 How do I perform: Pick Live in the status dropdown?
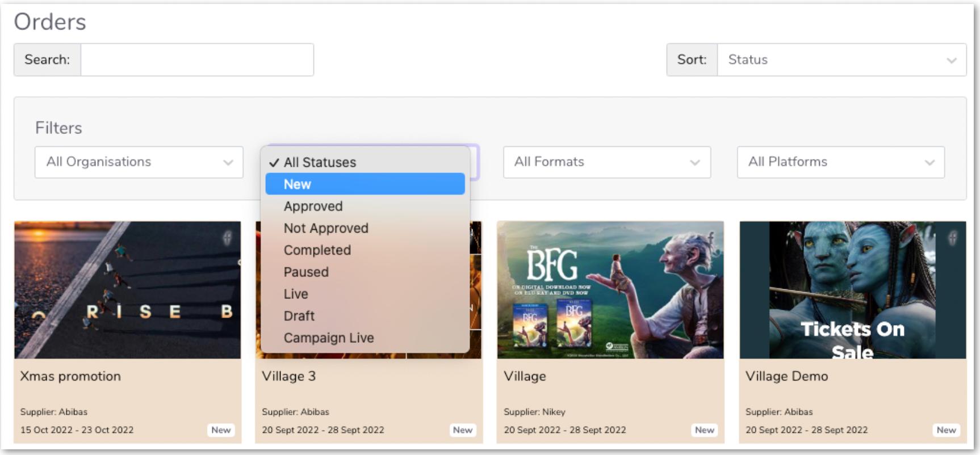[x=365, y=294]
